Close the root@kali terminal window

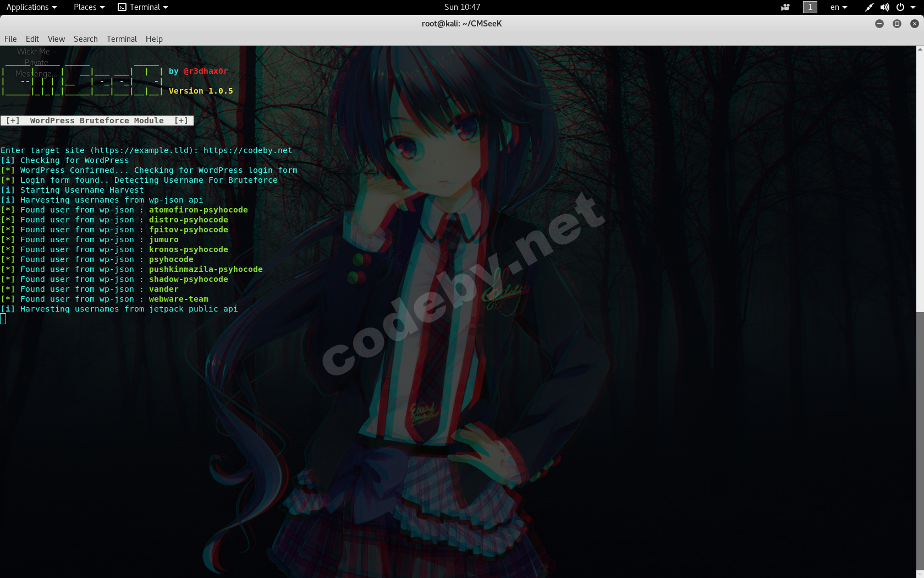click(915, 24)
